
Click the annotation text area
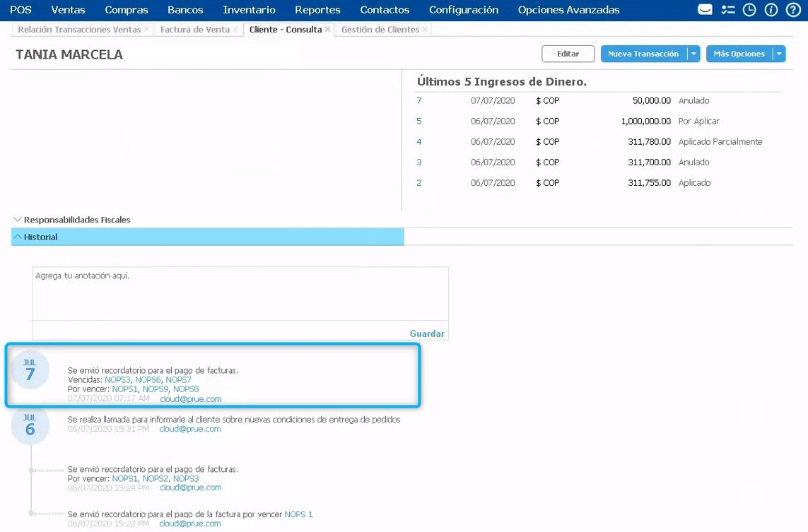[x=240, y=293]
